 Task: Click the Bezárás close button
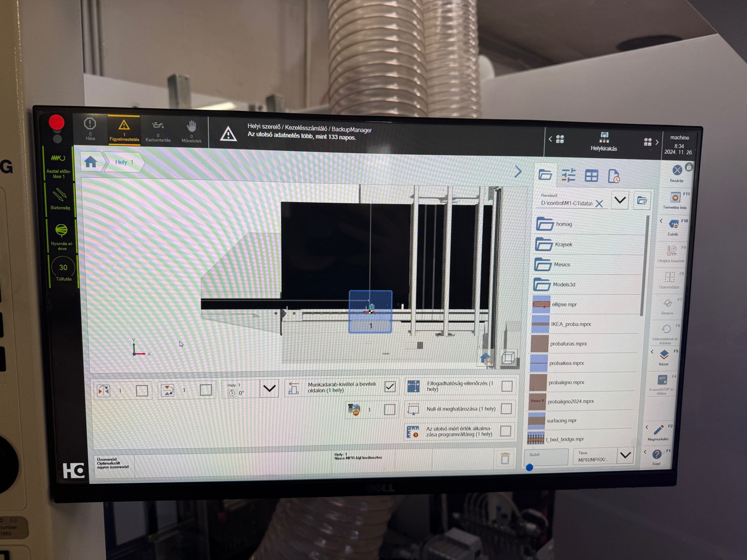(x=677, y=173)
